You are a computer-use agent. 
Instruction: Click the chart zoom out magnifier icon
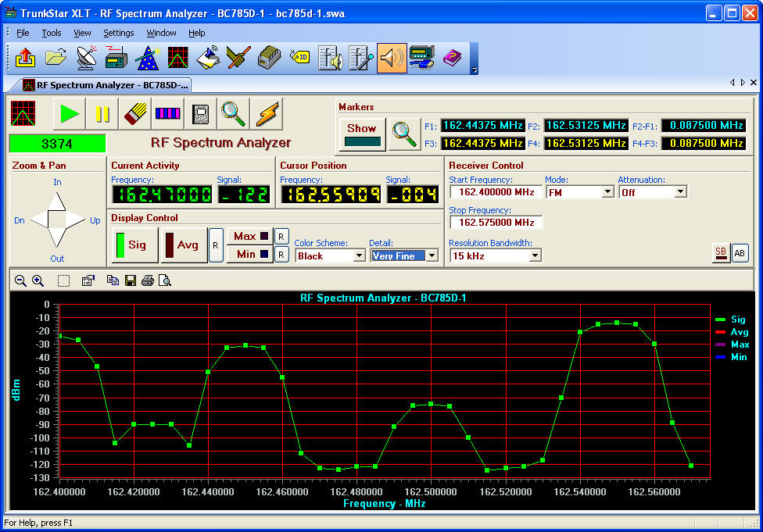point(20,280)
